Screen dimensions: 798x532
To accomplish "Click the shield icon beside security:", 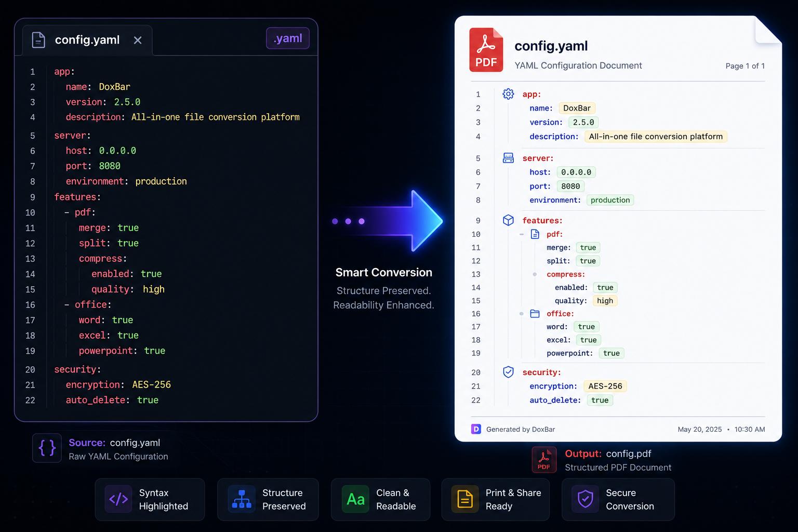I will [508, 372].
